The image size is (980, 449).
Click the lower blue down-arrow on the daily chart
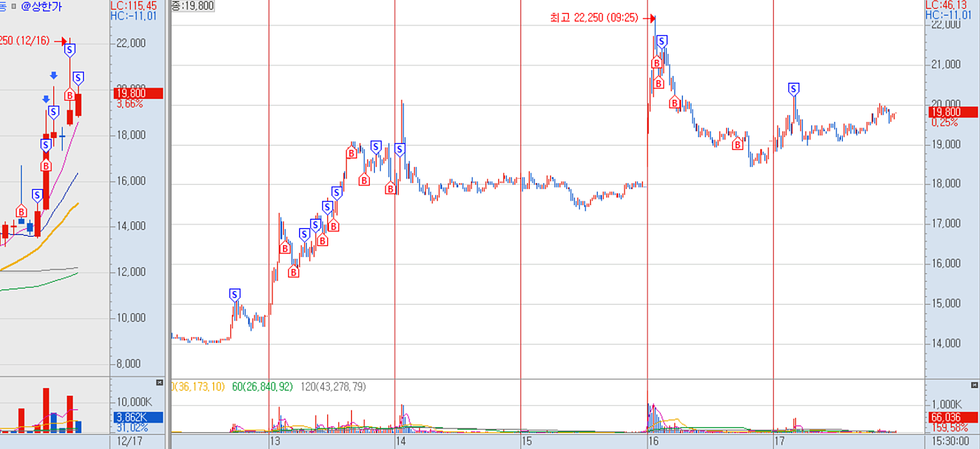click(x=46, y=99)
